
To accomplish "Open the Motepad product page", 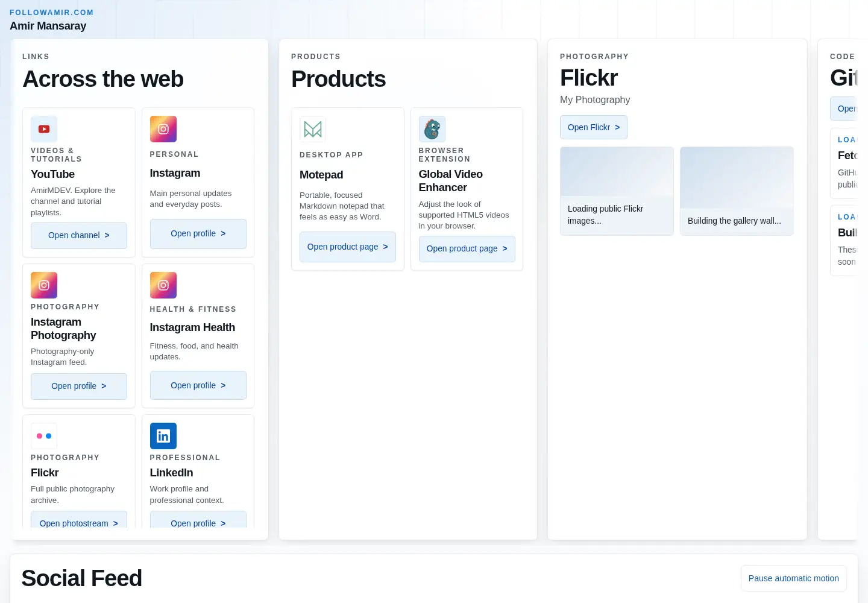I will click(x=348, y=247).
